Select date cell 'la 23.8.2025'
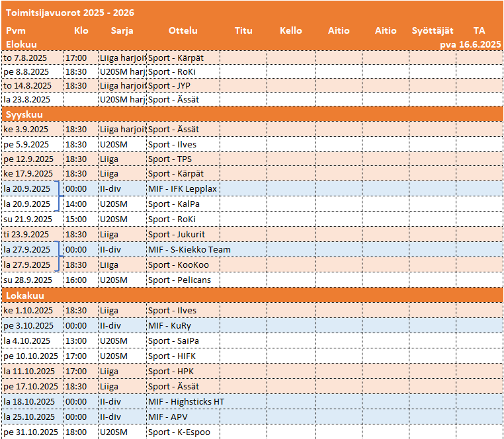This screenshot has width=504, height=439. (33, 100)
